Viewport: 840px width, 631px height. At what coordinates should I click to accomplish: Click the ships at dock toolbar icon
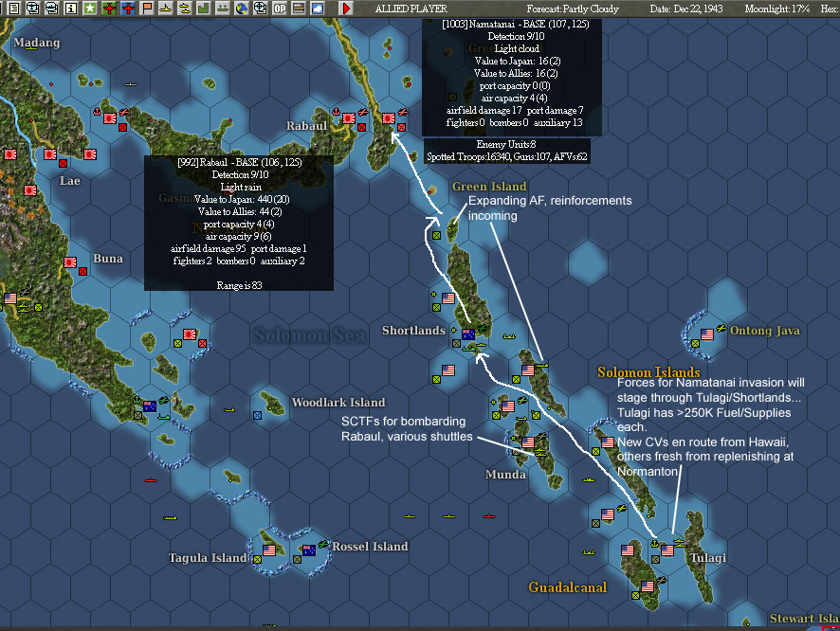pyautogui.click(x=222, y=8)
